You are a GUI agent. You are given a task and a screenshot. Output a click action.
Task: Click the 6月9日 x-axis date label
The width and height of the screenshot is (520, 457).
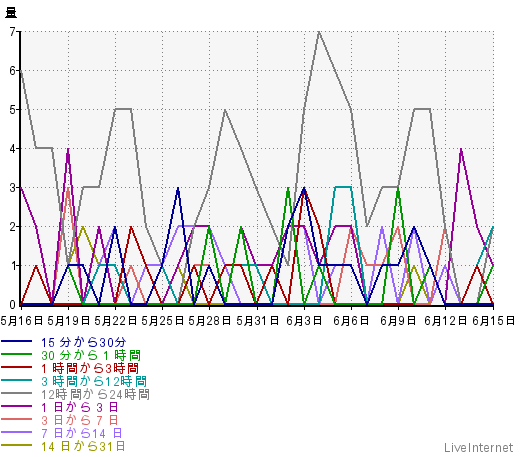(398, 321)
